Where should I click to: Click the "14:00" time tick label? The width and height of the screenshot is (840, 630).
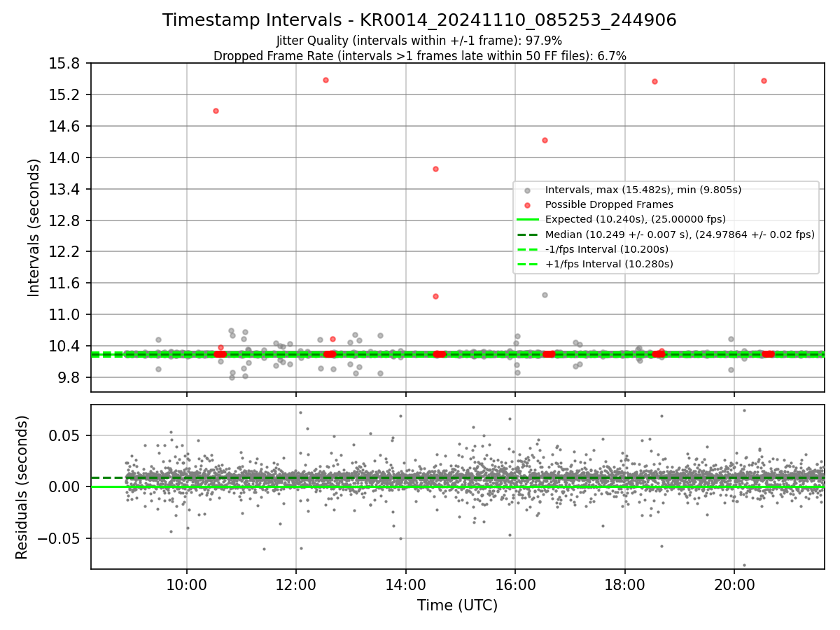coord(405,584)
